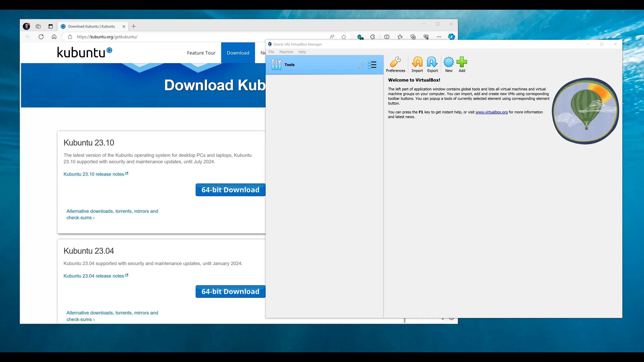Image resolution: width=644 pixels, height=362 pixels.
Task: Expand the dropdown near the window's bottom corner
Action: [443, 319]
